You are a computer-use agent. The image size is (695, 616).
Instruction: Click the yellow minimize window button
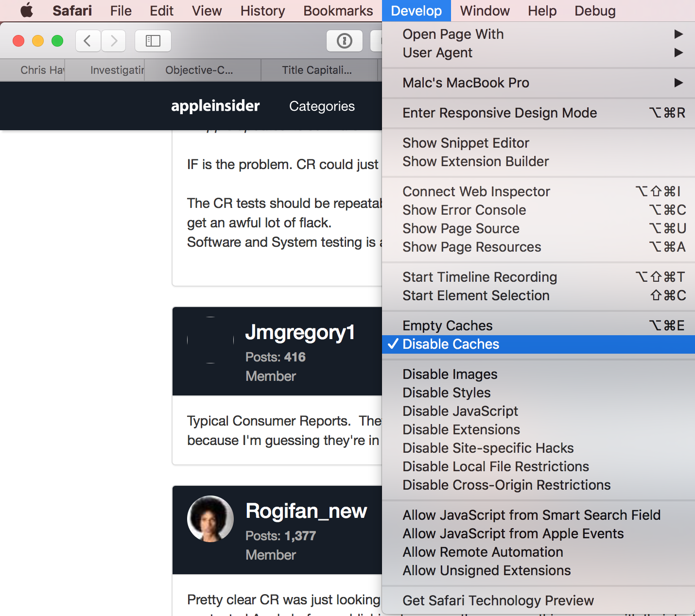pos(38,41)
